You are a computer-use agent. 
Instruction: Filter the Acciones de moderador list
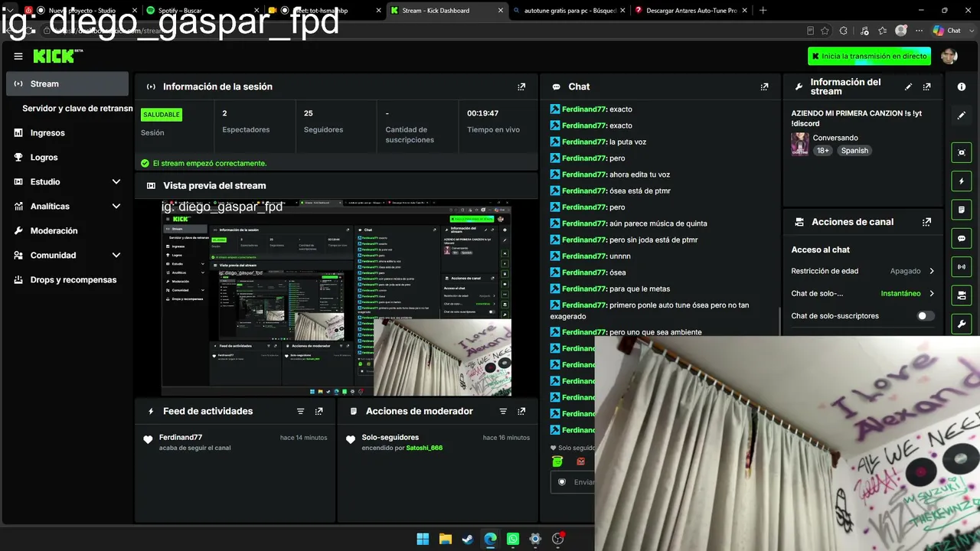(x=503, y=411)
